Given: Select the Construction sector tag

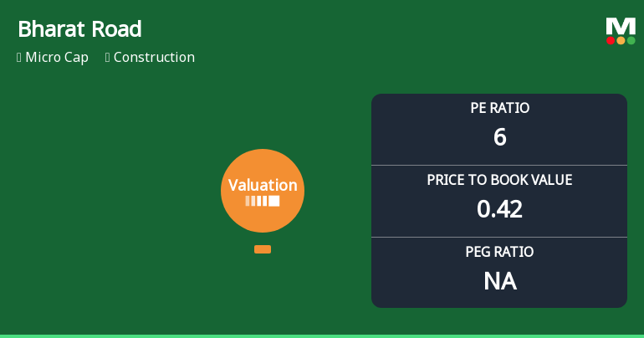Looking at the screenshot, I should point(154,58).
